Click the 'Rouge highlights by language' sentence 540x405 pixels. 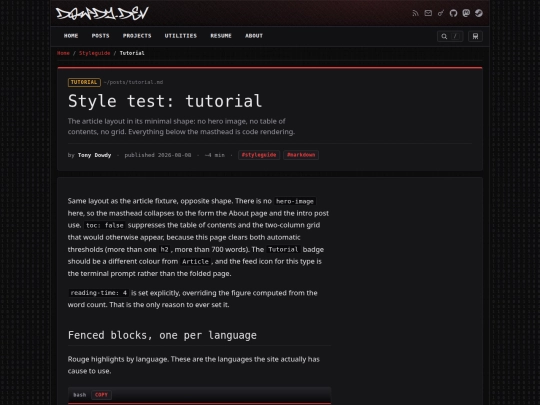coord(118,359)
